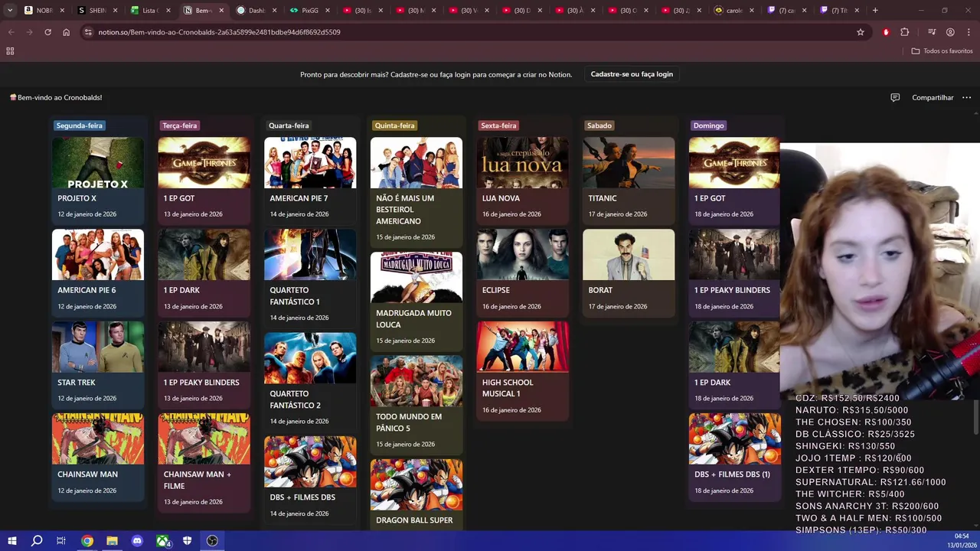Open the Chrome three-dot menu
Image resolution: width=980 pixels, height=551 pixels.
(x=969, y=32)
